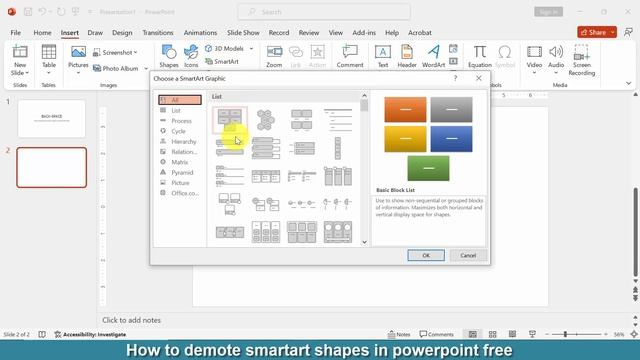Switch to Normal view
The height and width of the screenshot is (360, 640).
point(473,334)
